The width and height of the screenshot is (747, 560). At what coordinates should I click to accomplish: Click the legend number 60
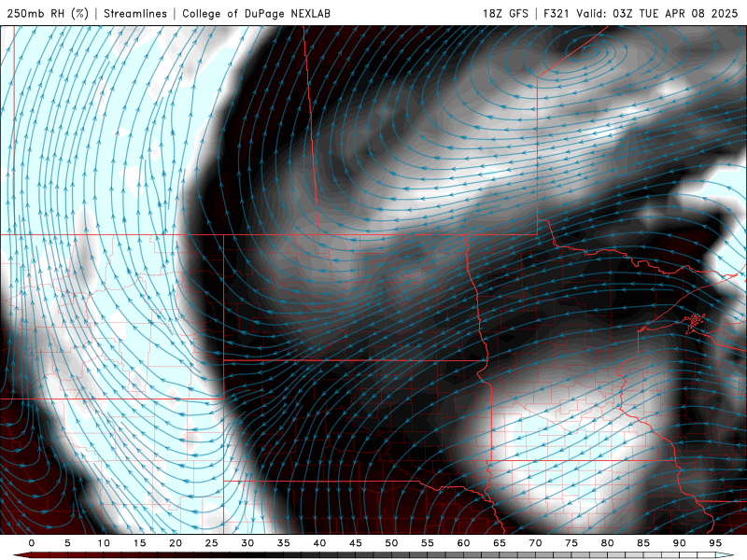(463, 543)
